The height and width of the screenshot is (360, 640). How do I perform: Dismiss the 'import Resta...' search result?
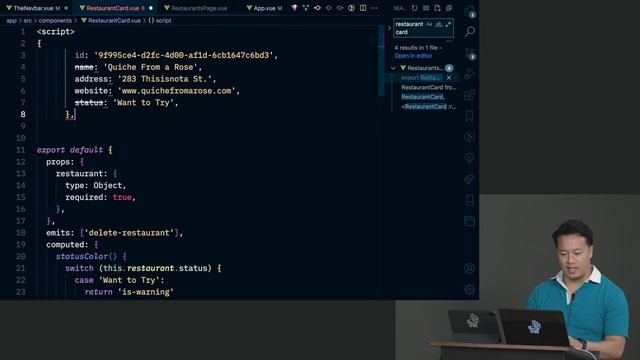pyautogui.click(x=449, y=78)
